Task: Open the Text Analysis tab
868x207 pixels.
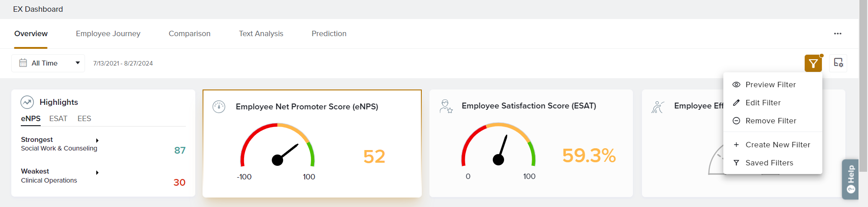Action: pos(261,33)
